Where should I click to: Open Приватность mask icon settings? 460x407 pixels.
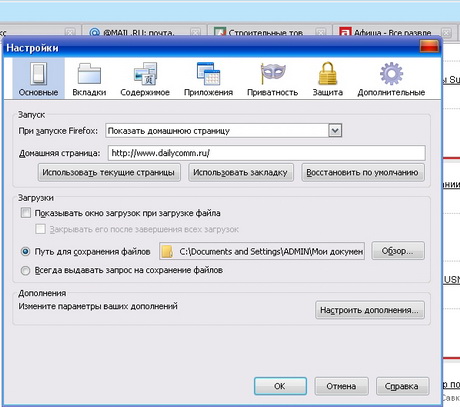click(272, 74)
